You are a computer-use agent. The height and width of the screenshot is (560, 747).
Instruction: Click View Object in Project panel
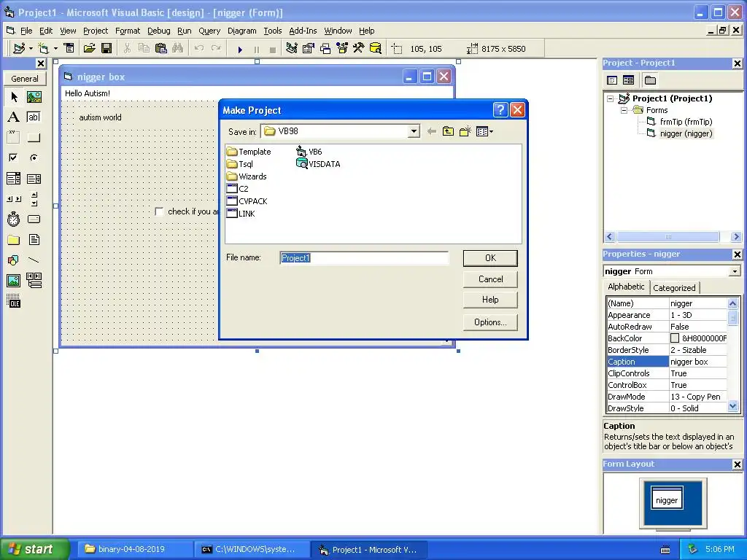pos(628,80)
